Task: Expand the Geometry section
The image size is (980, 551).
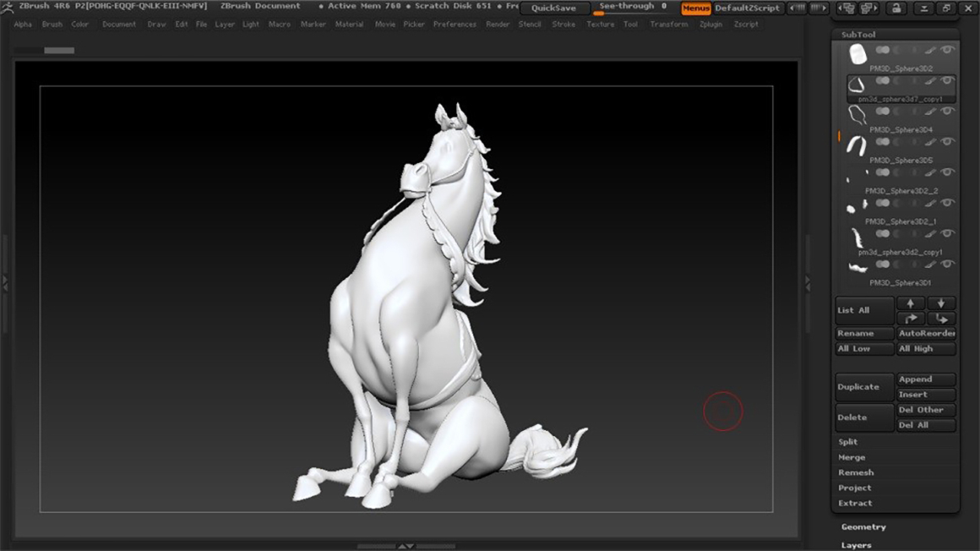Action: [863, 527]
